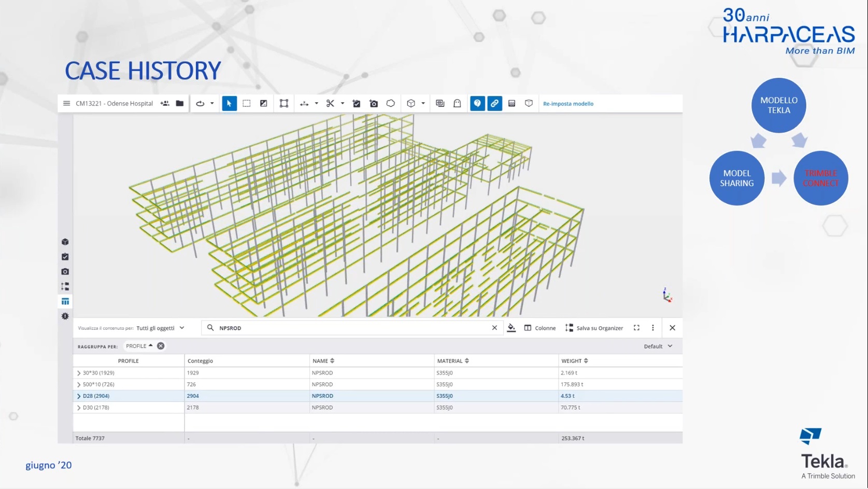
Task: Click the color fill bucket icon
Action: tap(511, 328)
